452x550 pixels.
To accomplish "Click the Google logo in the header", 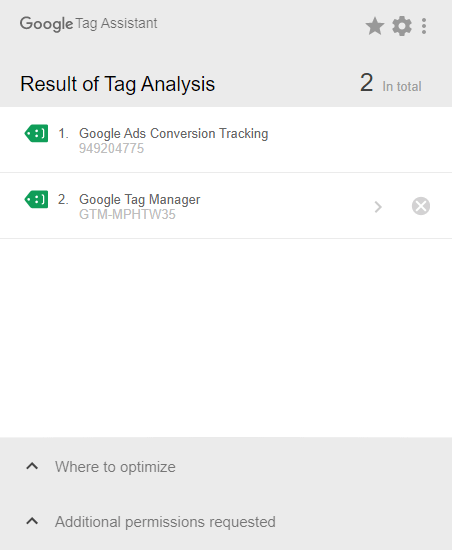I will [46, 24].
